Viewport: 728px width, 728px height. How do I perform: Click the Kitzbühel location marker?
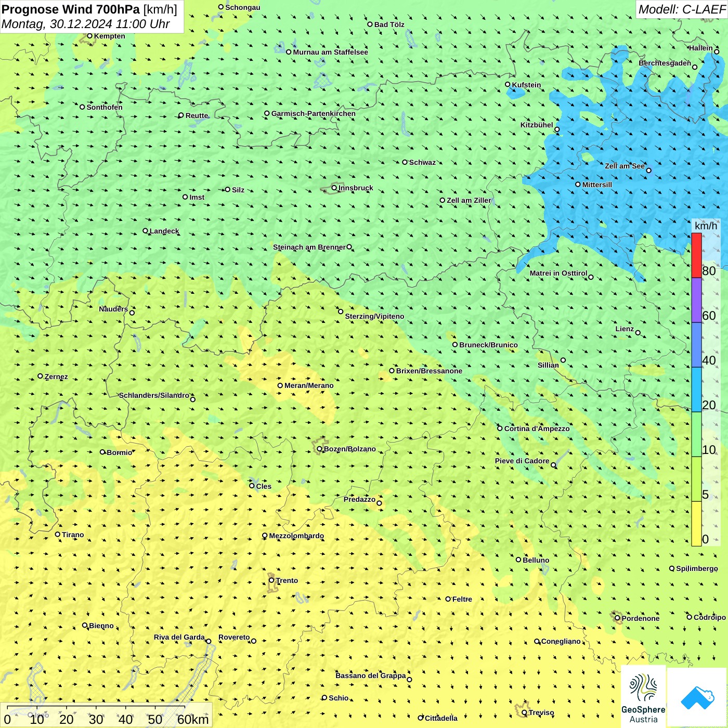tap(557, 129)
